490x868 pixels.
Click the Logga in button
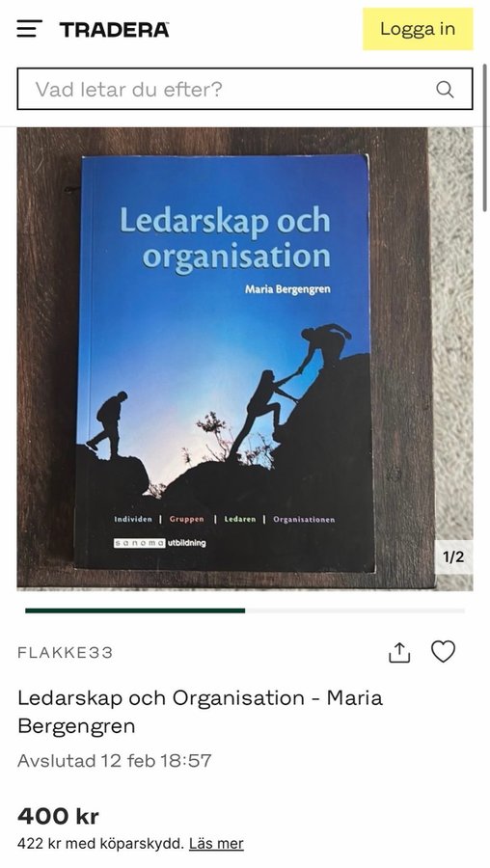point(418,29)
